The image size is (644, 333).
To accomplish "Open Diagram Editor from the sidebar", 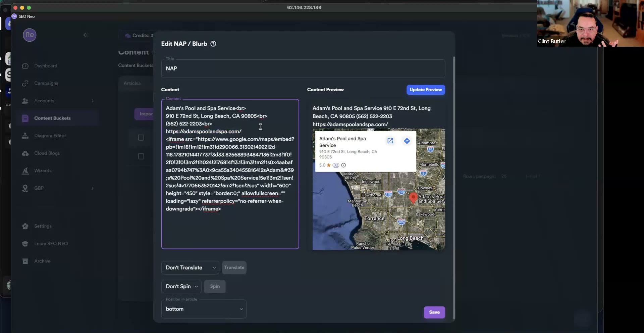I will pos(50,136).
